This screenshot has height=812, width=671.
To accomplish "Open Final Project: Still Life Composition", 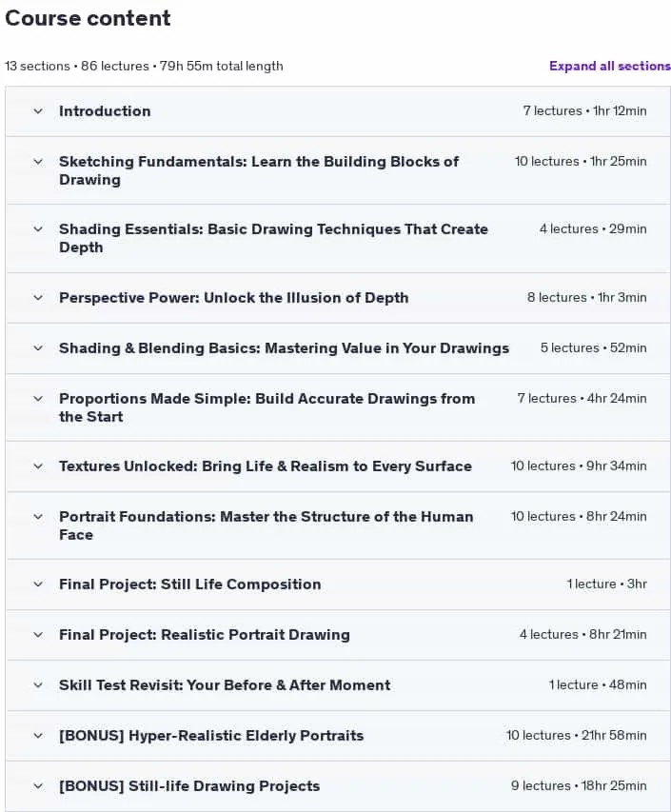I will tap(190, 584).
